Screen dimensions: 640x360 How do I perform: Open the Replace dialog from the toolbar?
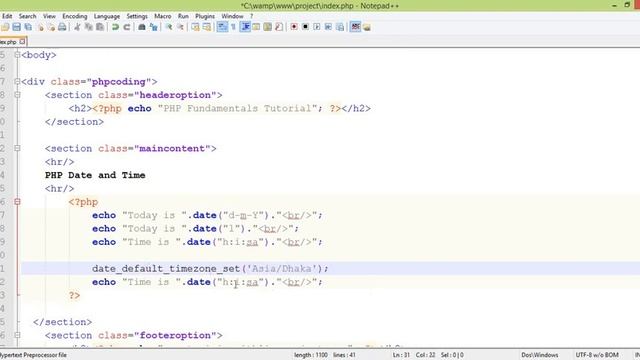(x=153, y=27)
